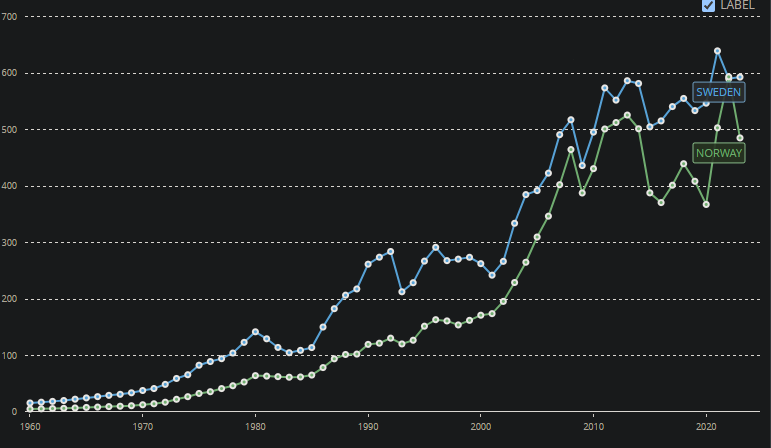The width and height of the screenshot is (771, 448).
Task: Select Norway's 1980 data point
Action: tap(255, 376)
